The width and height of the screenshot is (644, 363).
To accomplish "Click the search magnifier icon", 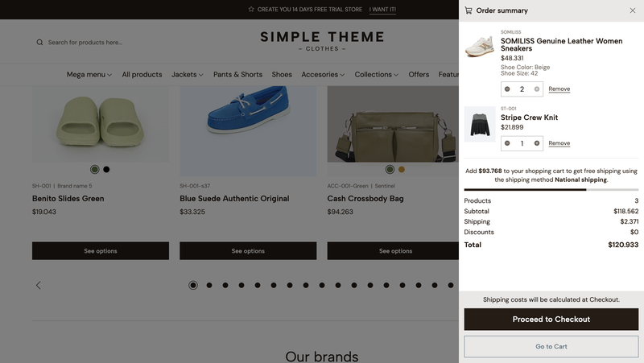I will click(x=39, y=43).
